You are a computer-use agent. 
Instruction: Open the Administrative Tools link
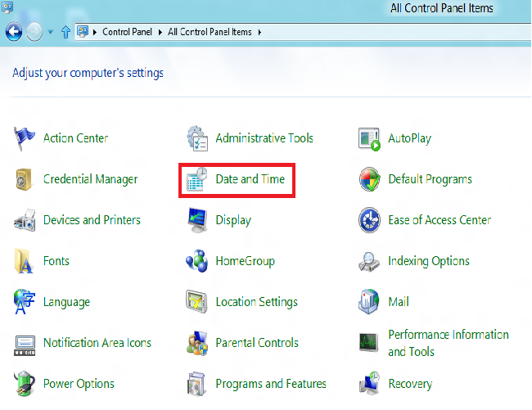tap(264, 138)
